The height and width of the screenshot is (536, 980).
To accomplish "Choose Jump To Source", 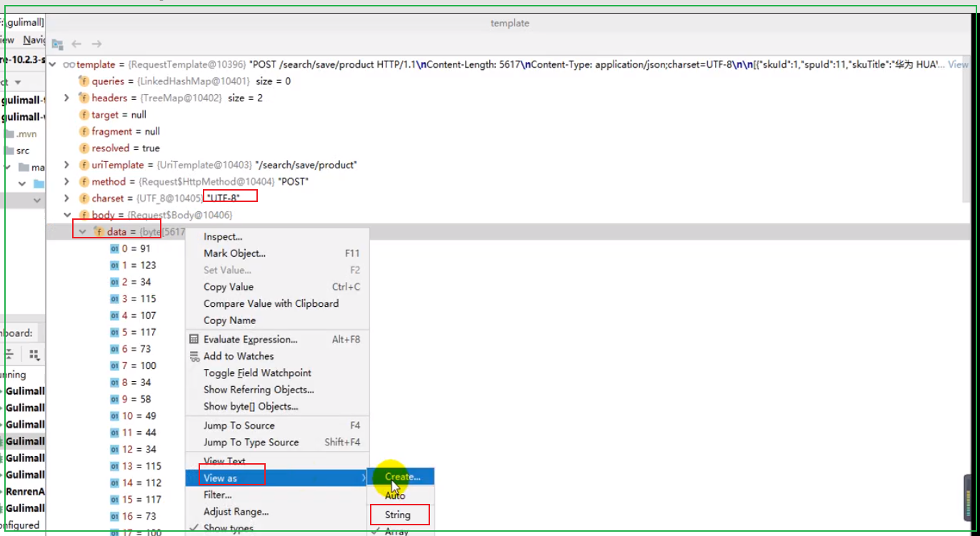I will [x=277, y=425].
